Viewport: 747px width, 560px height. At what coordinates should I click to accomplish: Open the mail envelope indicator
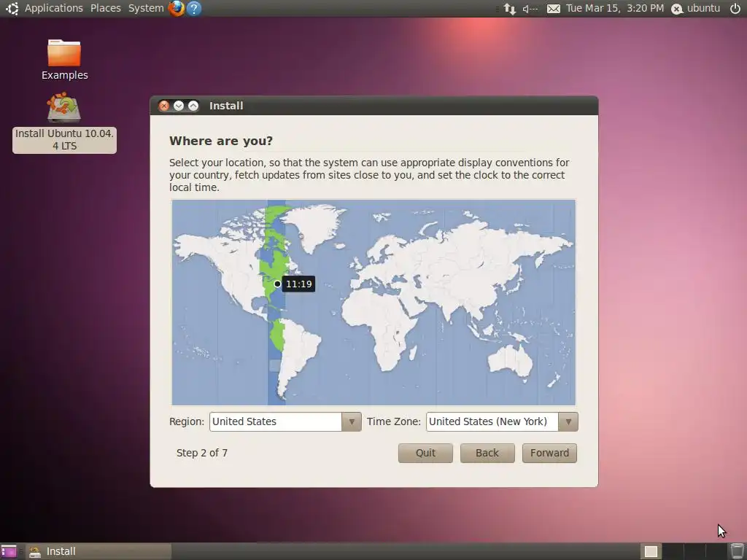tap(553, 9)
